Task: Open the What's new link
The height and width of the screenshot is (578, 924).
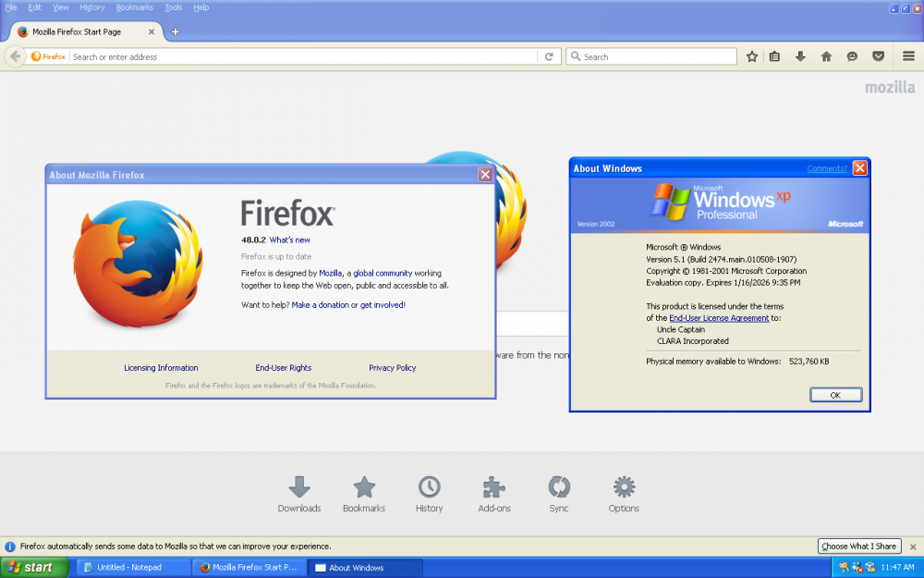Action: tap(289, 240)
